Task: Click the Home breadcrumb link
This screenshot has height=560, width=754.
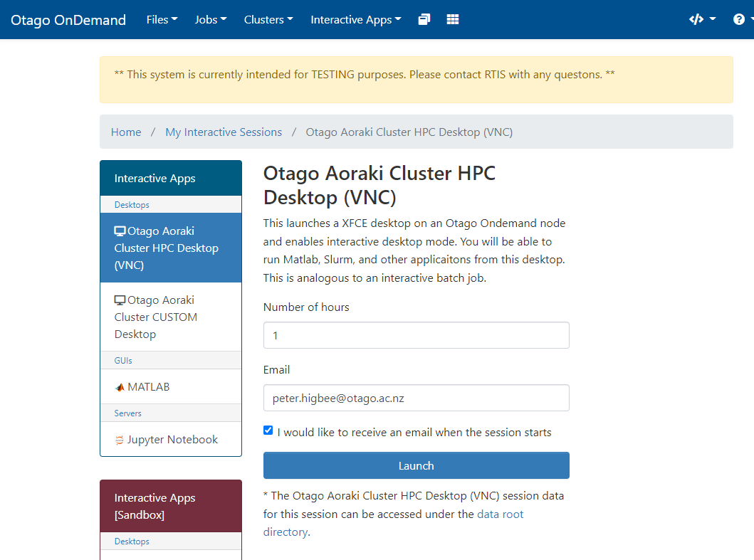Action: pyautogui.click(x=126, y=132)
